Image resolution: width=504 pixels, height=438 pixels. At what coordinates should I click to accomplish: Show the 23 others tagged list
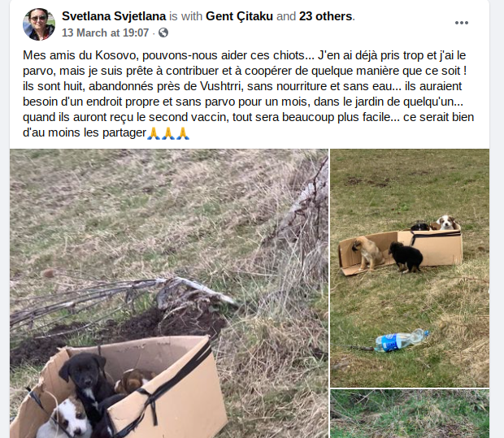[326, 16]
